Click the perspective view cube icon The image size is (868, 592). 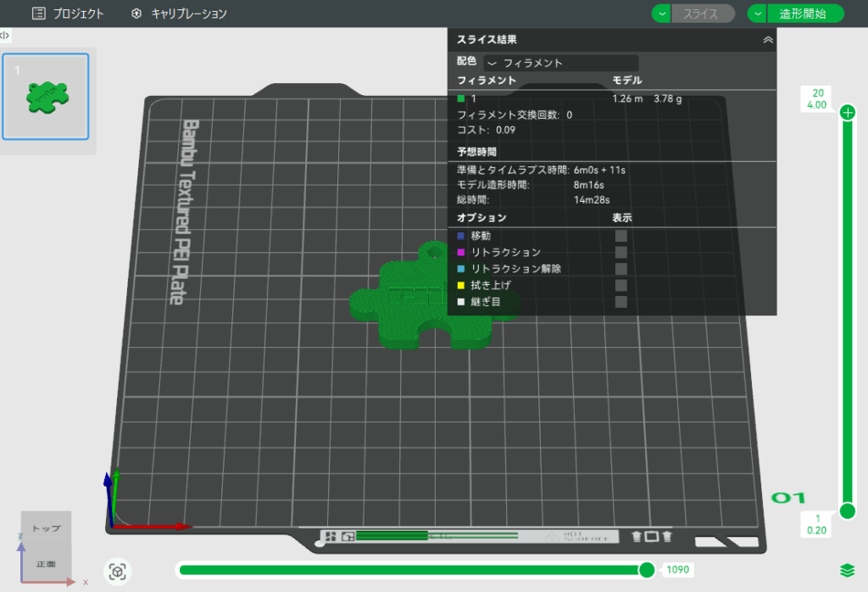tap(118, 572)
